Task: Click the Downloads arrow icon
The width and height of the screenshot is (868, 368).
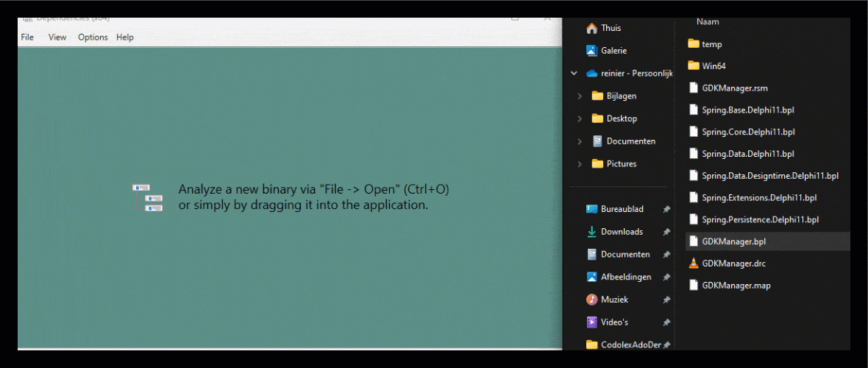Action: pos(591,232)
